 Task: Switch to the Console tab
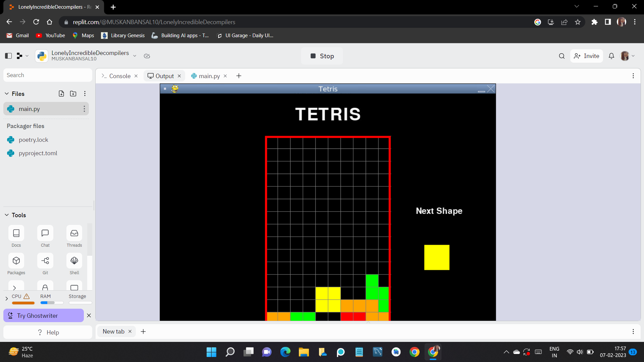click(120, 76)
